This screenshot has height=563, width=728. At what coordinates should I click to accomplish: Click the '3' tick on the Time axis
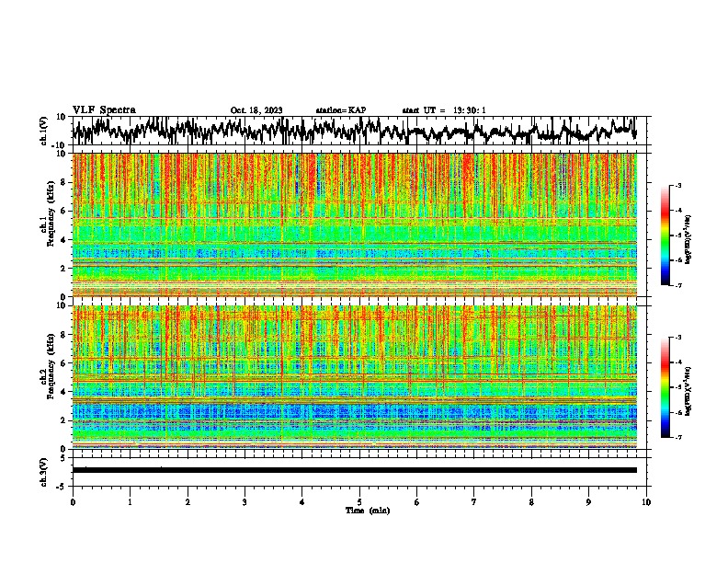[x=245, y=502]
